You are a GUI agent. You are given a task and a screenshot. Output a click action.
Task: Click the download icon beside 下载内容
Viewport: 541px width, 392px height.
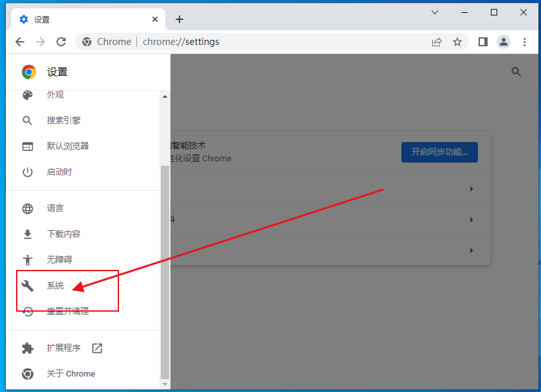(x=28, y=235)
